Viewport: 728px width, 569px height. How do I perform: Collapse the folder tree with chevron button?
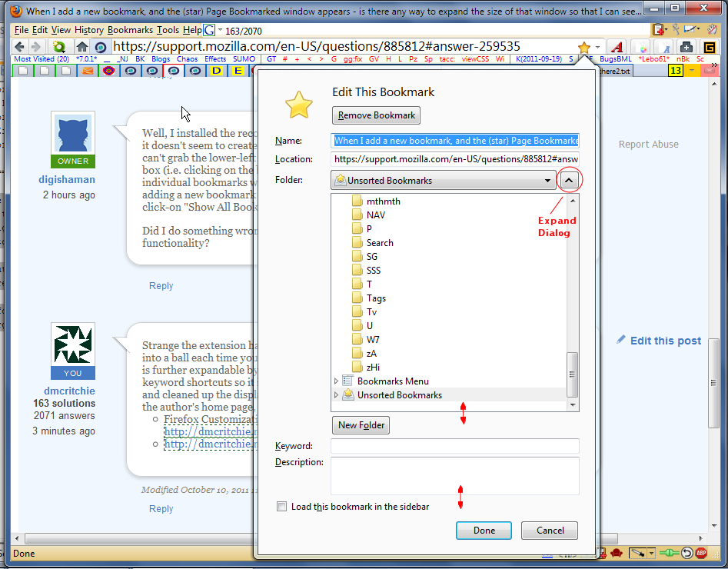click(569, 180)
